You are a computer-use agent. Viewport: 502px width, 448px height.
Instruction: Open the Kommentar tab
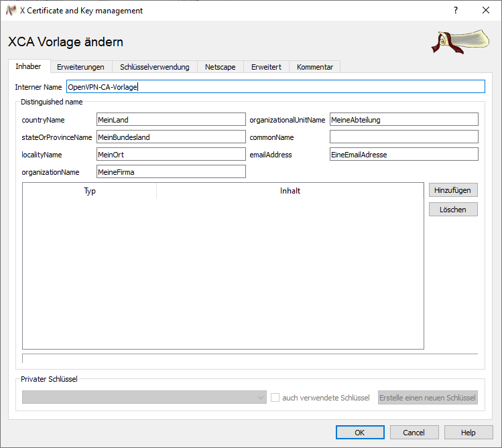[315, 67]
